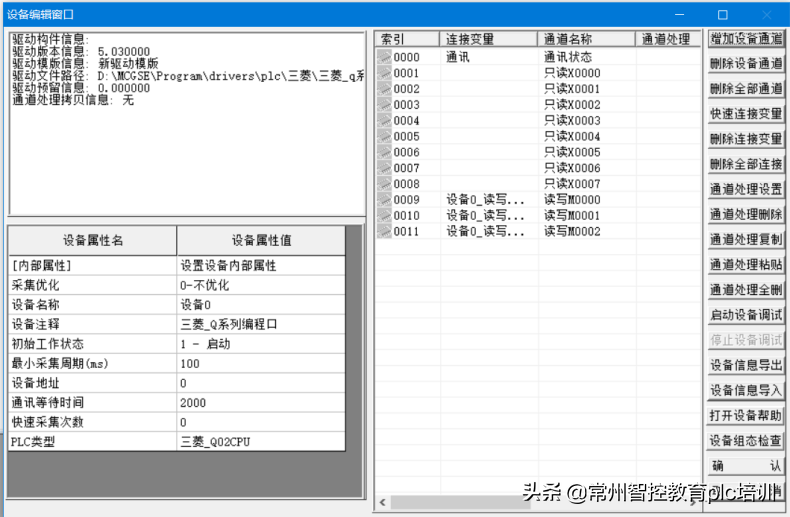This screenshot has width=790, height=517.
Task: Click the row icon for index 0009
Action: tap(384, 200)
